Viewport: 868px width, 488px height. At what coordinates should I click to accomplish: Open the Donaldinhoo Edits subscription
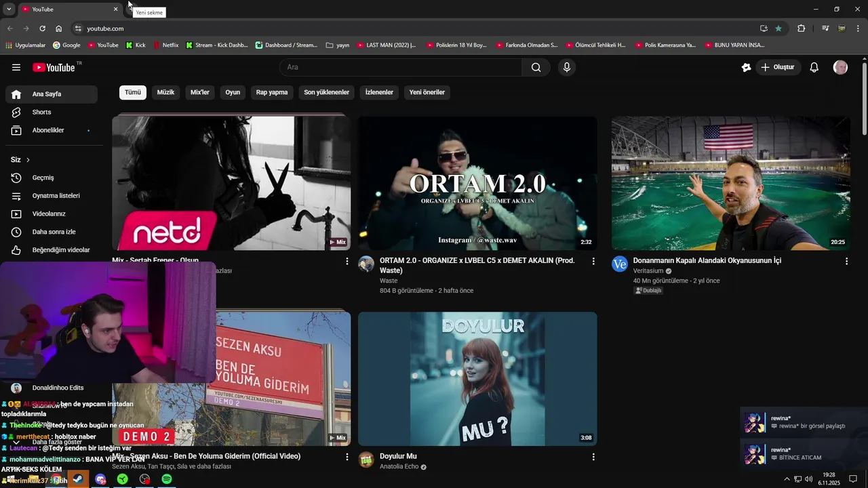coord(52,388)
